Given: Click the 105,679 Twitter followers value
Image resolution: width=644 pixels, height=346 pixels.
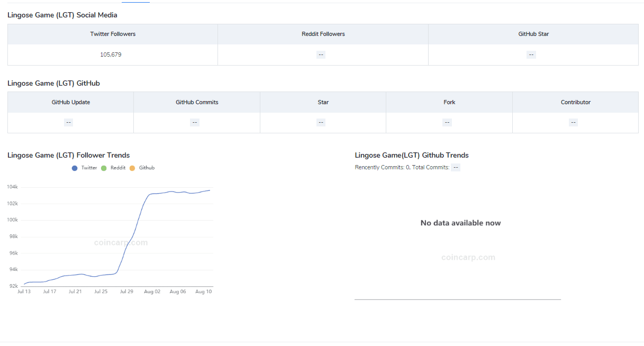Looking at the screenshot, I should coord(111,54).
